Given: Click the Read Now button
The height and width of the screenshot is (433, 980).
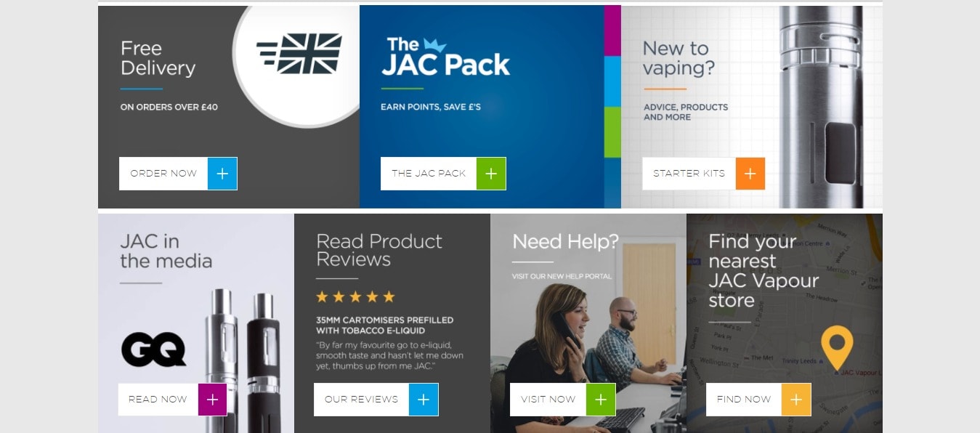Looking at the screenshot, I should coord(172,400).
